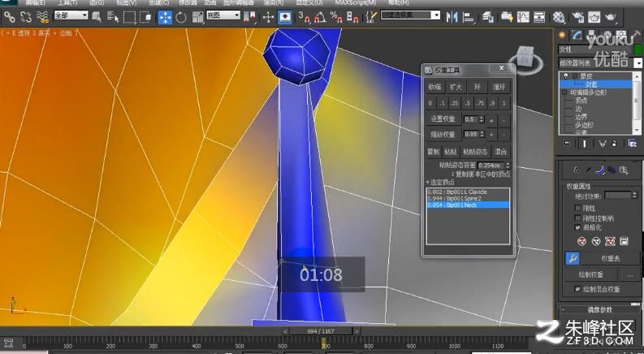Uncheck the 规格化 checkbox
This screenshot has width=644, height=354.
click(578, 227)
